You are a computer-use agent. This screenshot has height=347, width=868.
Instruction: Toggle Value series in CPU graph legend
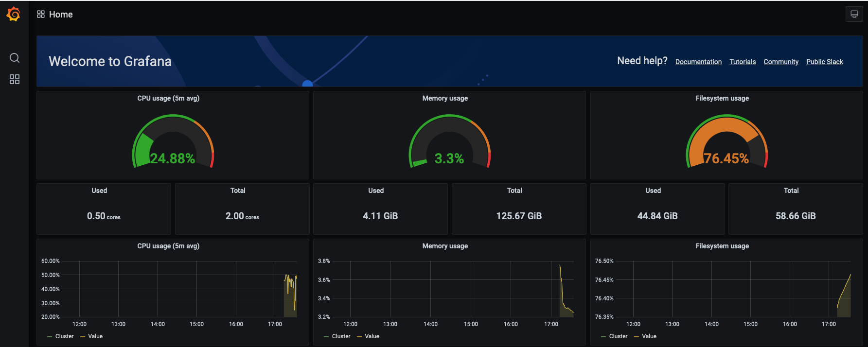95,336
